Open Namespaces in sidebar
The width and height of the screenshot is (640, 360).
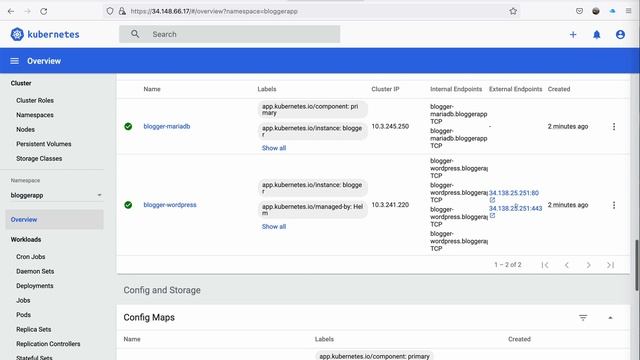[35, 115]
